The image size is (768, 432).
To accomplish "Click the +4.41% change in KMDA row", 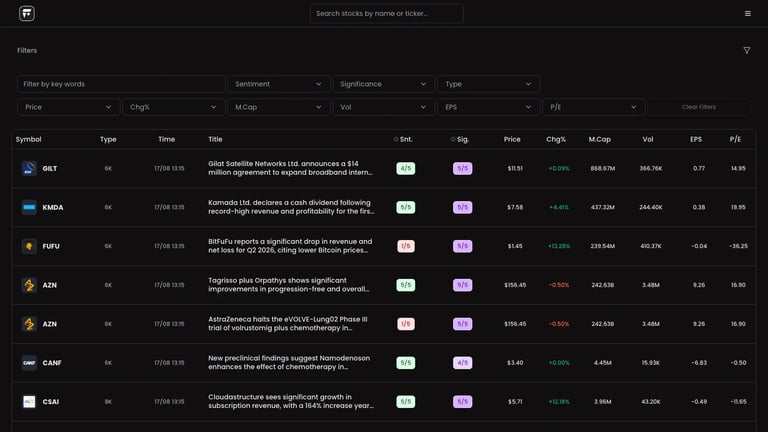I will tap(559, 207).
